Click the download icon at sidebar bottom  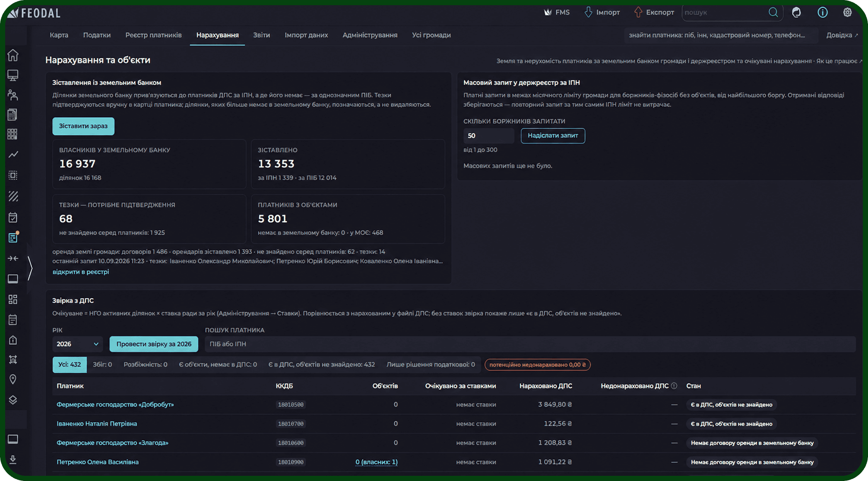13,459
